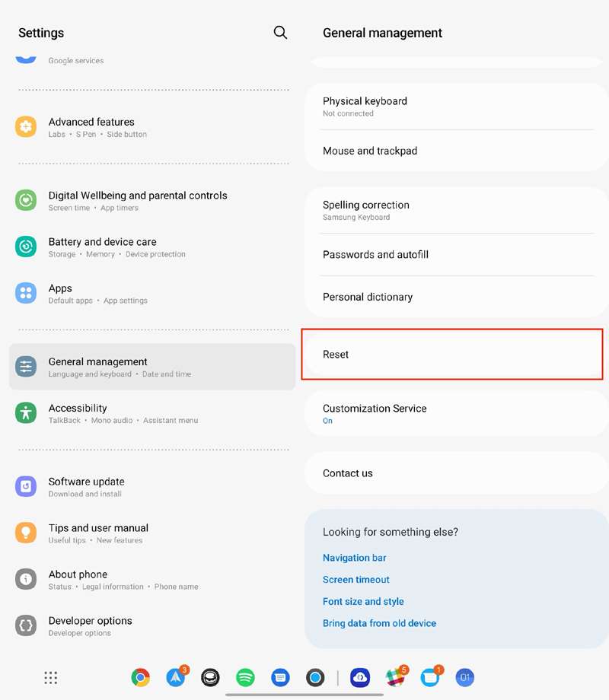Search settings with the magnifier icon
Screen dimensions: 609x700
[280, 33]
